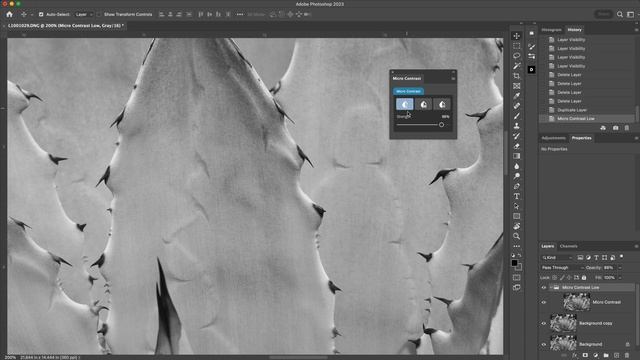Open layer filter Kind dropdown
The image size is (640, 360).
(557, 258)
